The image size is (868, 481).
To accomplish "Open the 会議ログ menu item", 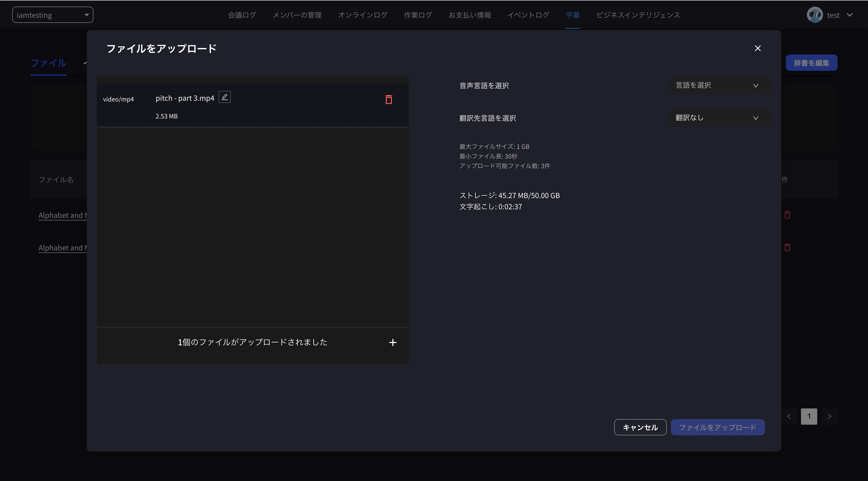I will [242, 14].
